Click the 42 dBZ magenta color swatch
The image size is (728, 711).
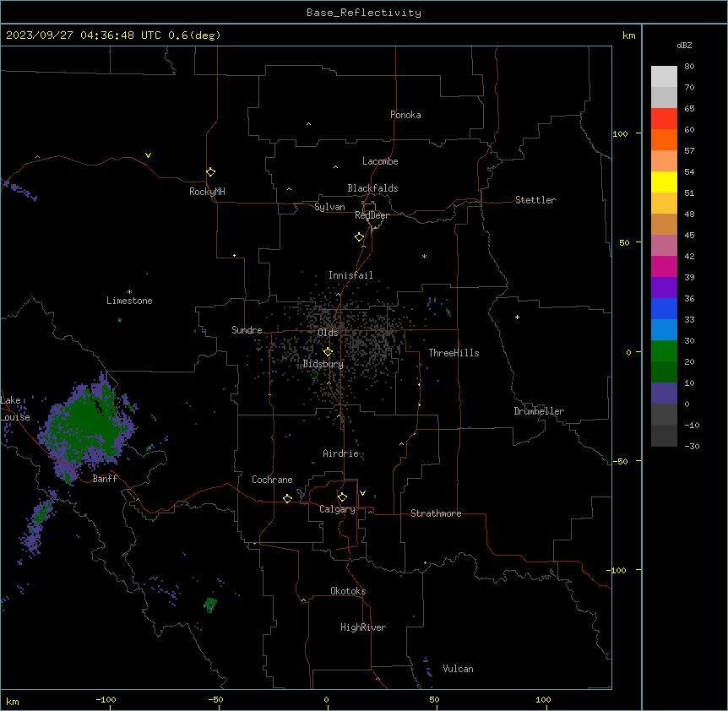[x=664, y=266]
